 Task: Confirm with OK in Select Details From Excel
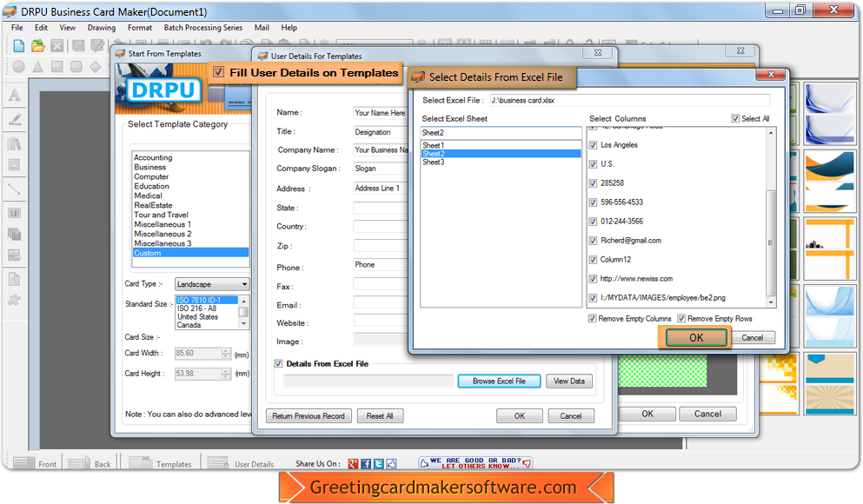coord(696,338)
